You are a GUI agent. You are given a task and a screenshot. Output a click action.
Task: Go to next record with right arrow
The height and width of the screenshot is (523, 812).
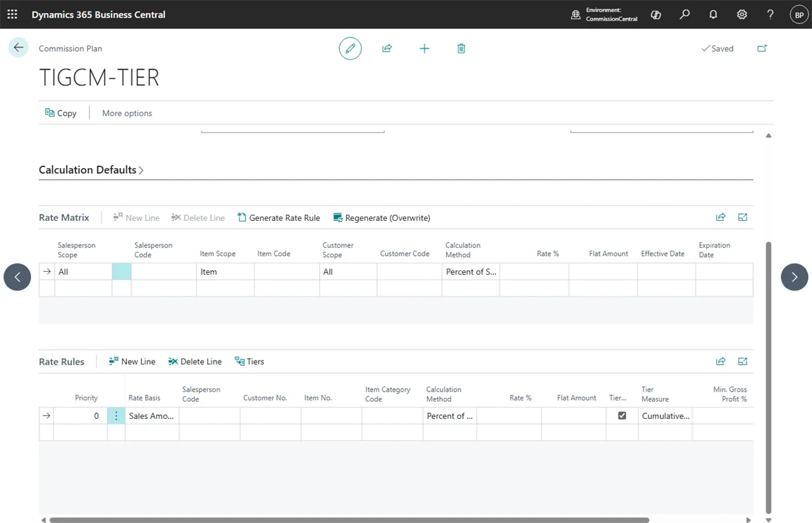(x=794, y=277)
